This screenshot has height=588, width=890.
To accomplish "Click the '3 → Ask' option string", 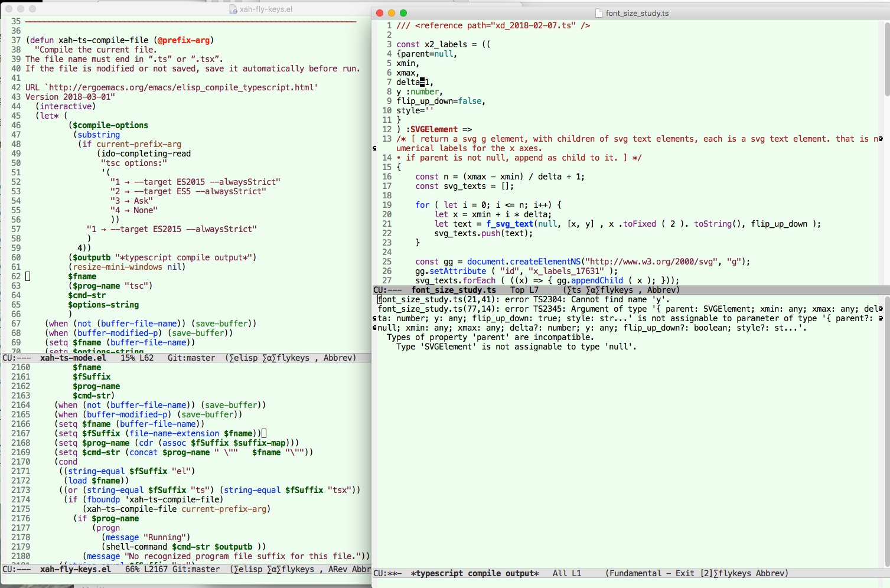I will (x=132, y=201).
